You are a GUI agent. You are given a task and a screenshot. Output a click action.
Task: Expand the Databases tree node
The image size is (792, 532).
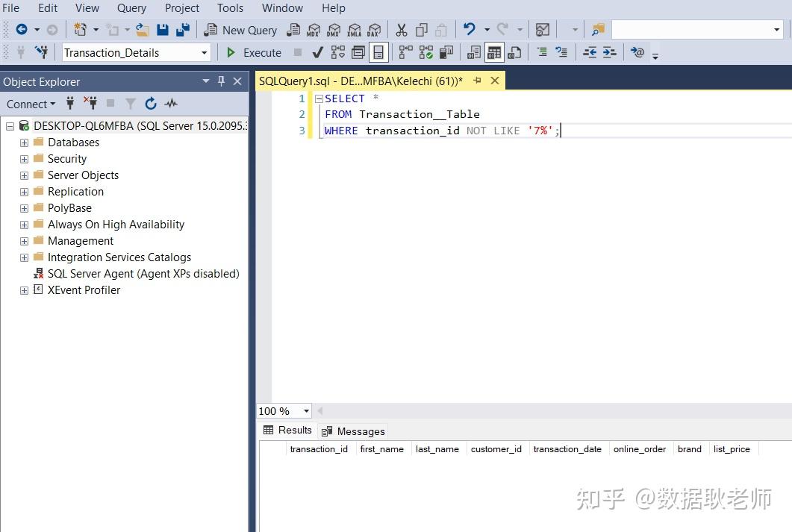coord(23,143)
